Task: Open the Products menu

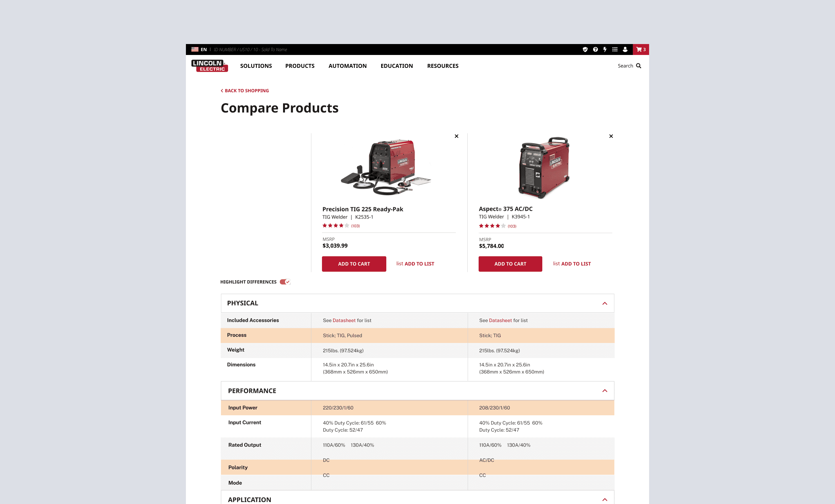Action: [x=299, y=66]
